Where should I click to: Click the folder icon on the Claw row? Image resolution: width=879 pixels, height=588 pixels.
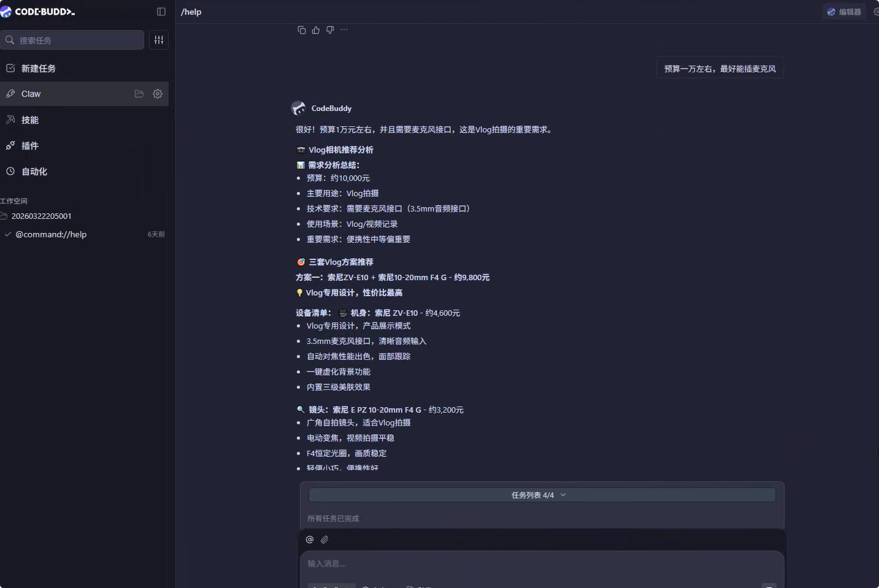click(x=139, y=94)
